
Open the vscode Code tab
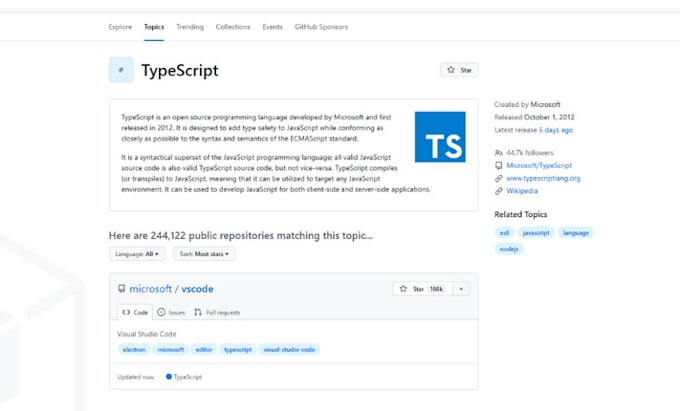[135, 312]
